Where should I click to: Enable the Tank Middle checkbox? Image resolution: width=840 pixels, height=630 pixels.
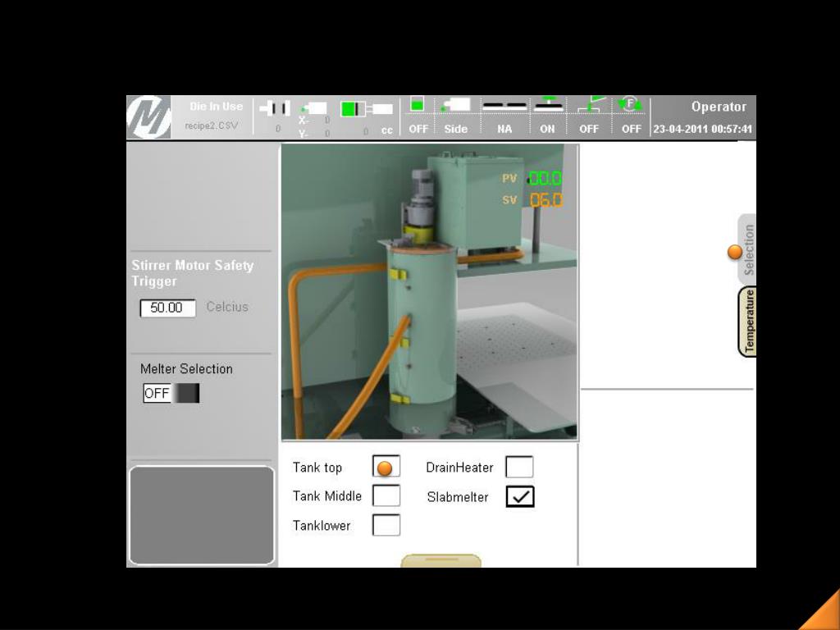click(386, 495)
